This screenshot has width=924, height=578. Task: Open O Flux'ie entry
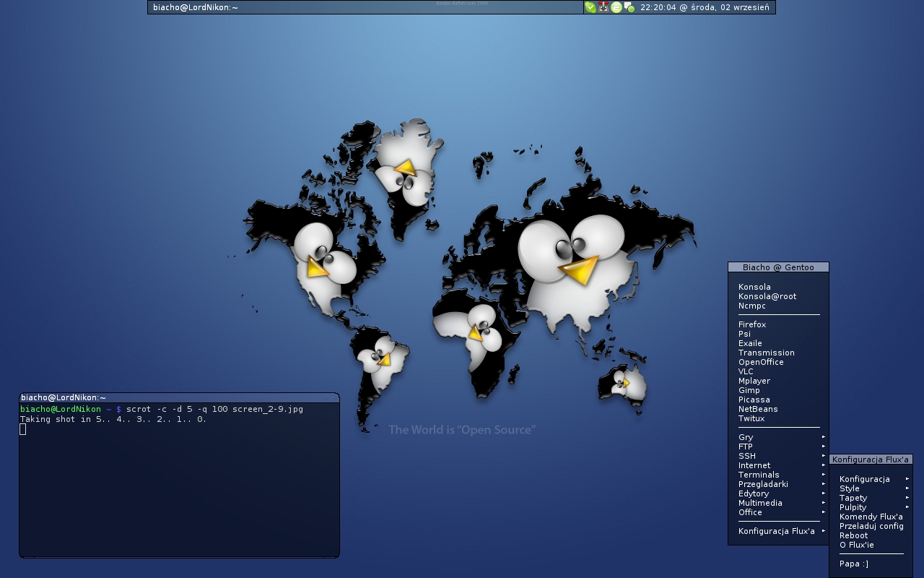click(871, 545)
